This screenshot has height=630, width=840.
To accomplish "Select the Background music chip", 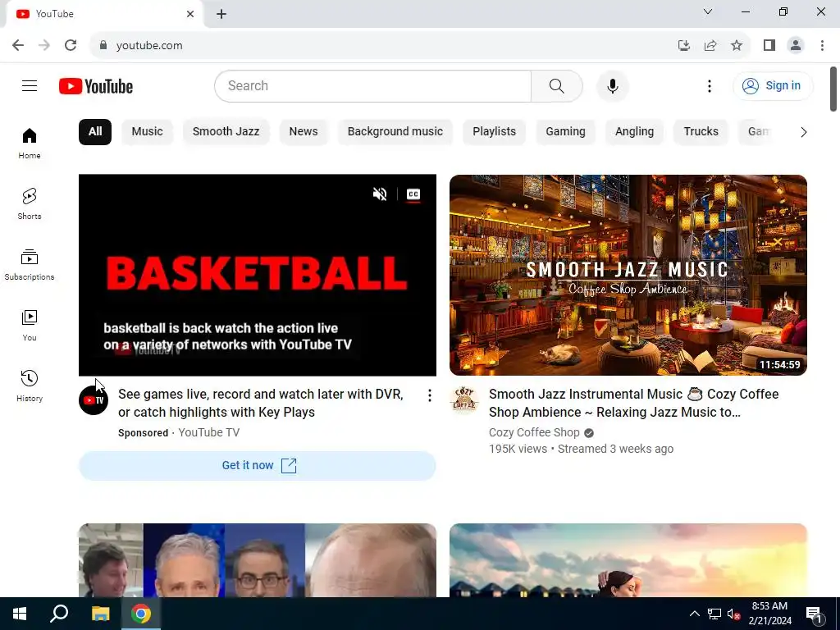I will 395,132.
